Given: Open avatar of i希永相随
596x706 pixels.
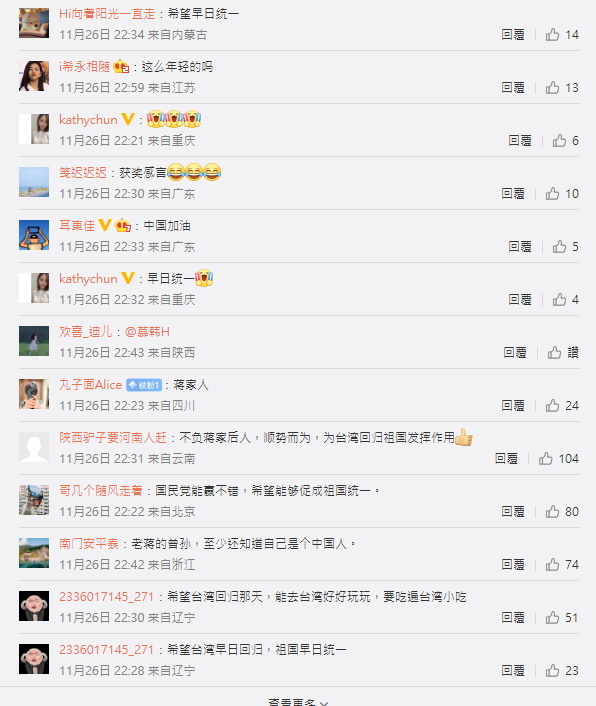Looking at the screenshot, I should (34, 76).
